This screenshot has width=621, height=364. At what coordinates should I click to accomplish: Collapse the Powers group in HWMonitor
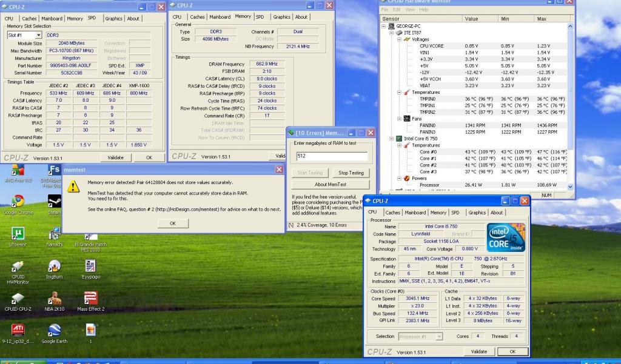[x=399, y=178]
